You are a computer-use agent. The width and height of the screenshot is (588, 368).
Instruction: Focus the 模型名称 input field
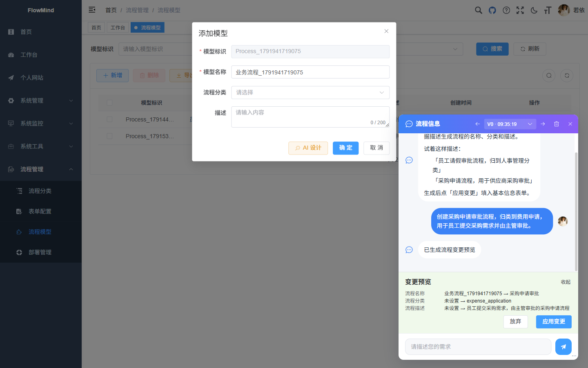310,72
